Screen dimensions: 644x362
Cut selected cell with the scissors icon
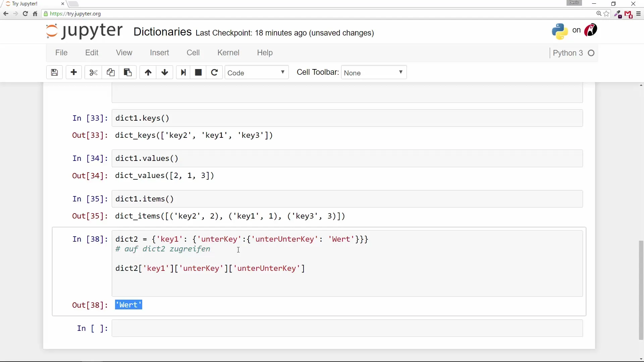pos(93,72)
